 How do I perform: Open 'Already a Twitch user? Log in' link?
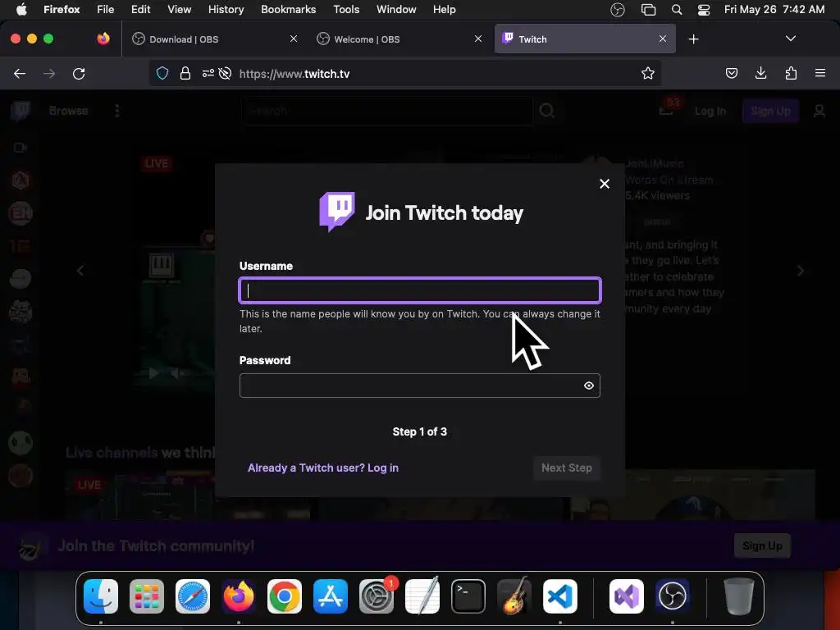(x=323, y=468)
